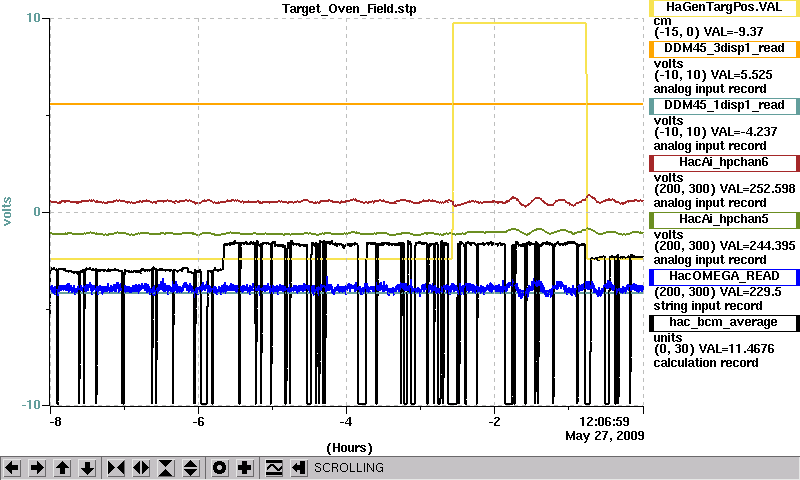This screenshot has height=480, width=800.
Task: Click the string input record label
Action: (708, 306)
